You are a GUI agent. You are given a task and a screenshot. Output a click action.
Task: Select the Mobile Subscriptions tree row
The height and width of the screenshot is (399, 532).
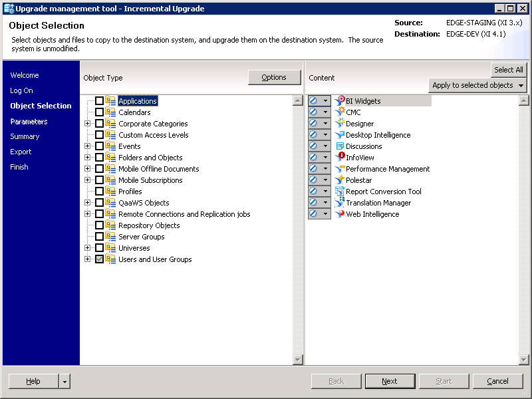pyautogui.click(x=150, y=180)
